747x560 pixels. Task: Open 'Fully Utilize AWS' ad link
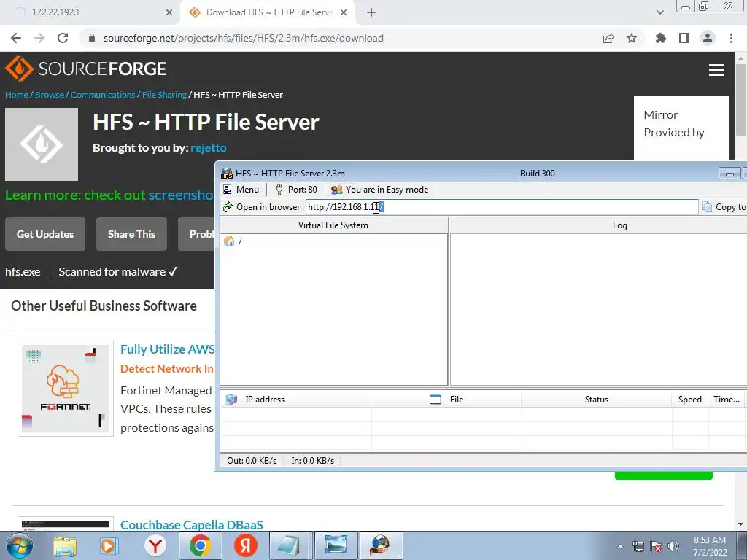point(167,349)
